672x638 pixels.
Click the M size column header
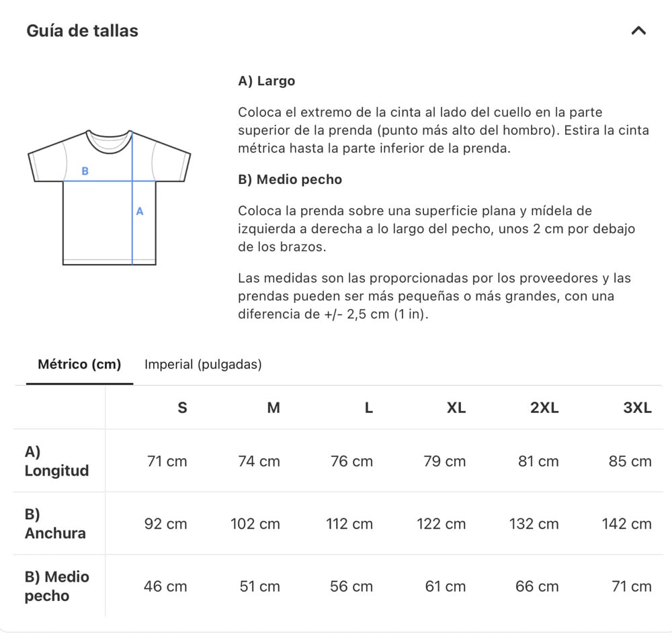tap(274, 408)
